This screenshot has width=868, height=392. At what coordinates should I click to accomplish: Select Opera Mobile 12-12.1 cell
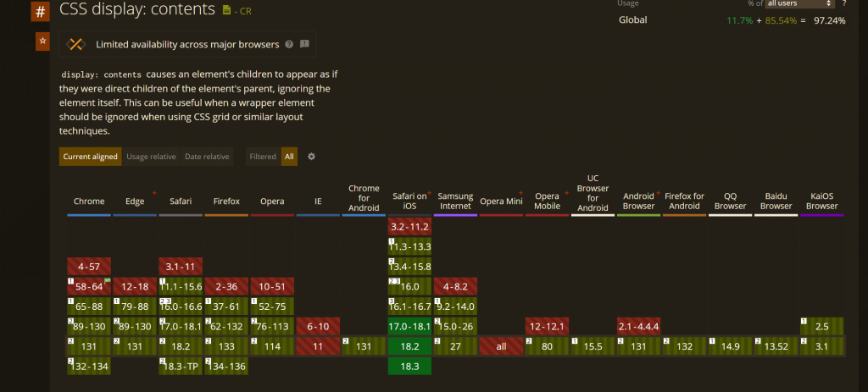(548, 326)
